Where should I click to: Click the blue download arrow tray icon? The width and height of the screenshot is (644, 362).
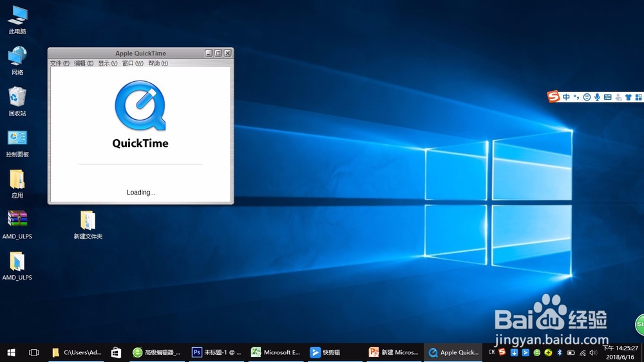click(514, 352)
